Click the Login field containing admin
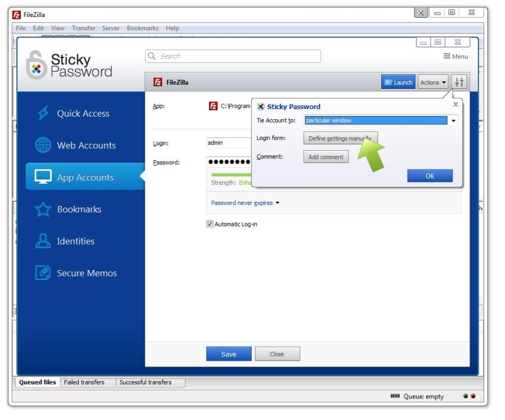The width and height of the screenshot is (505, 420). click(229, 143)
